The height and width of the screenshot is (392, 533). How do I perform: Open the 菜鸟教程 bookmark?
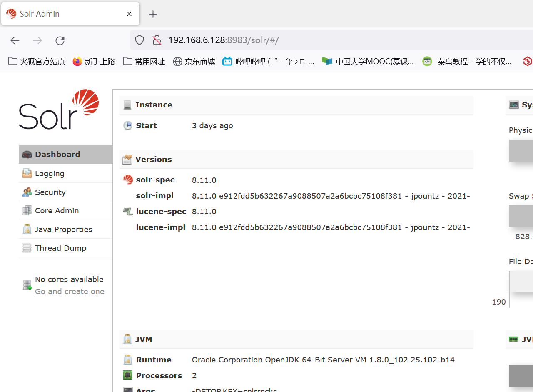coord(467,62)
